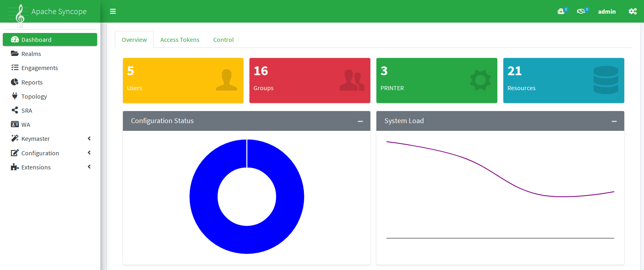Expand the Keymaster submenu chevron
644x270 pixels.
click(89, 138)
